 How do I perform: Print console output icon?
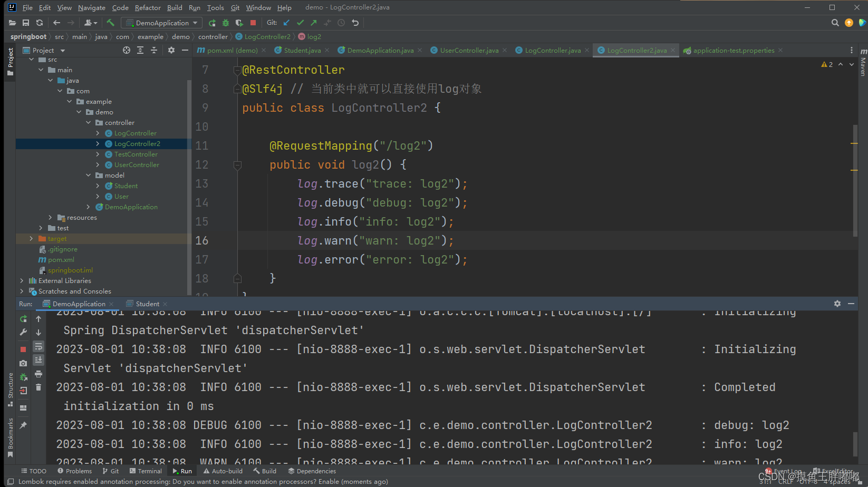click(38, 374)
